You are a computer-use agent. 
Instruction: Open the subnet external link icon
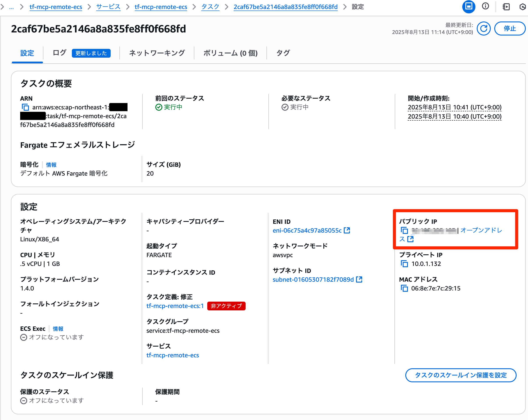(x=359, y=279)
